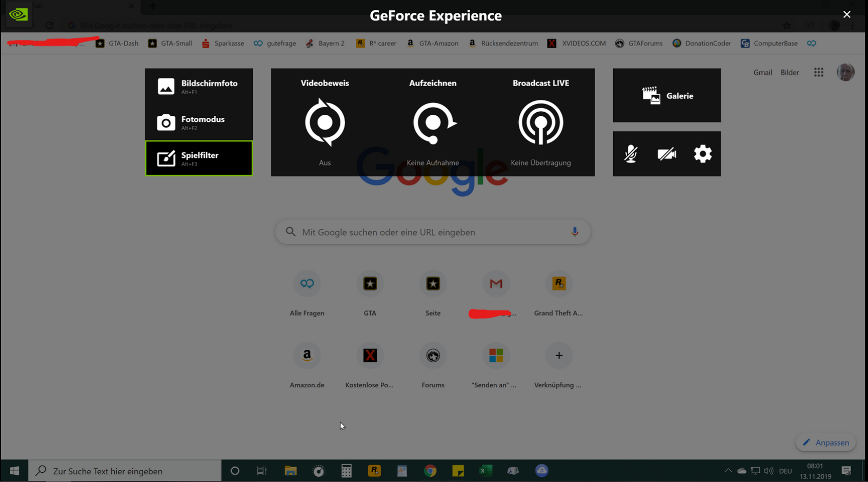The height and width of the screenshot is (482, 868).
Task: Open Sticky Notes taskbar icon
Action: [x=458, y=471]
